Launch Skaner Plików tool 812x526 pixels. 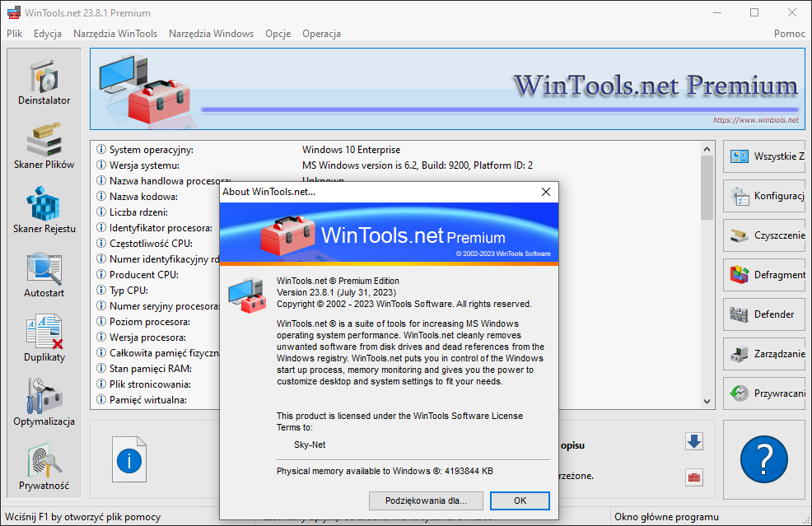44,147
